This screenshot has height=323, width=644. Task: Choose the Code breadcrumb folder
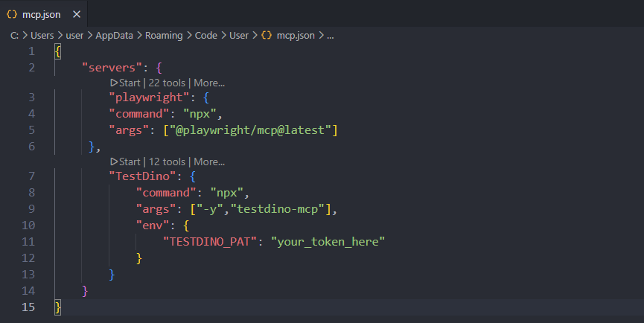[206, 35]
